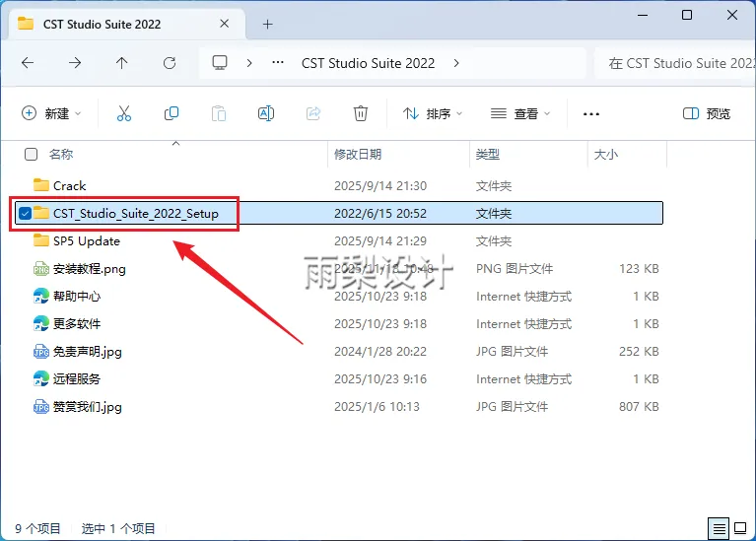This screenshot has height=541, width=756.
Task: Click the 免责声明.jpg file icon
Action: coord(41,352)
